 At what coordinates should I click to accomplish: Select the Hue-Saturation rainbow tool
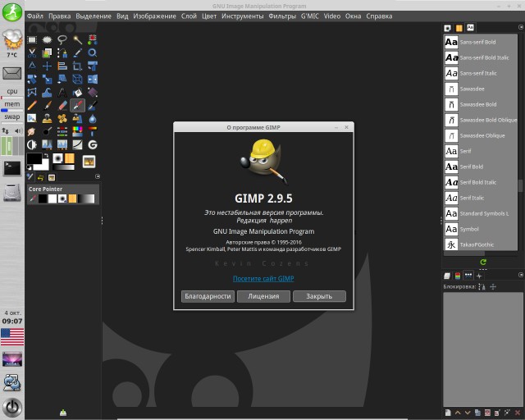[78, 131]
